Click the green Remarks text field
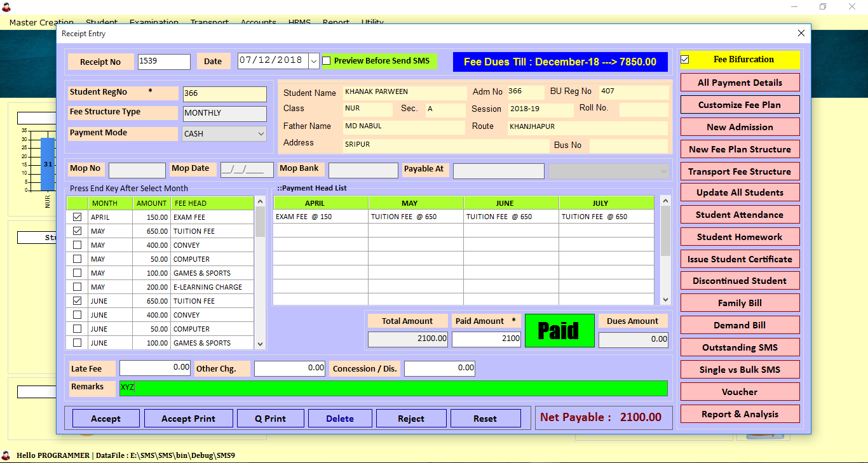The image size is (868, 463). click(393, 388)
